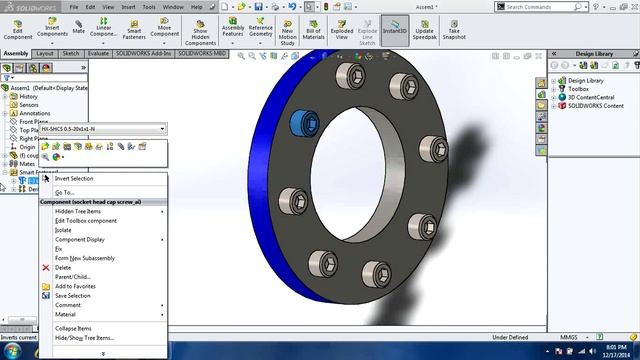Open the DisplayManager tab icon
The width and height of the screenshot is (640, 360).
[46, 68]
